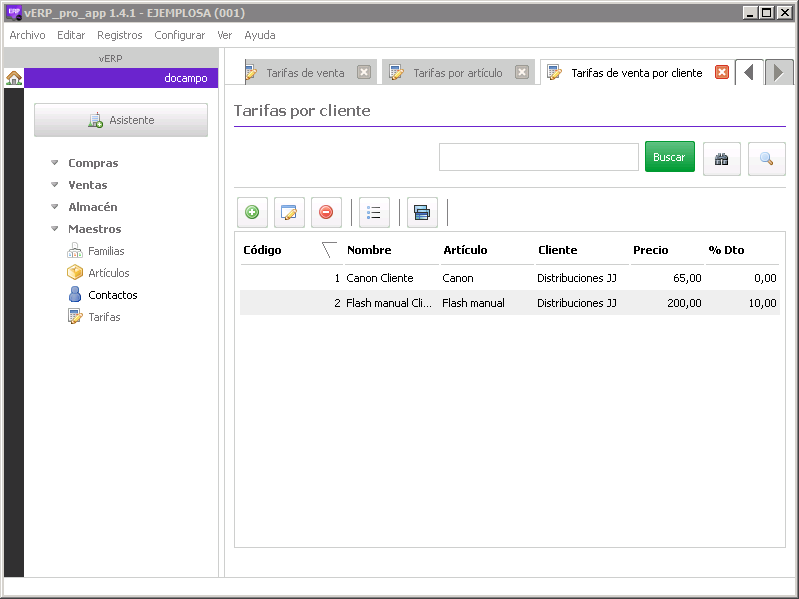This screenshot has height=599, width=799.
Task: Open Tarifas in Maestros tree
Action: [94, 316]
